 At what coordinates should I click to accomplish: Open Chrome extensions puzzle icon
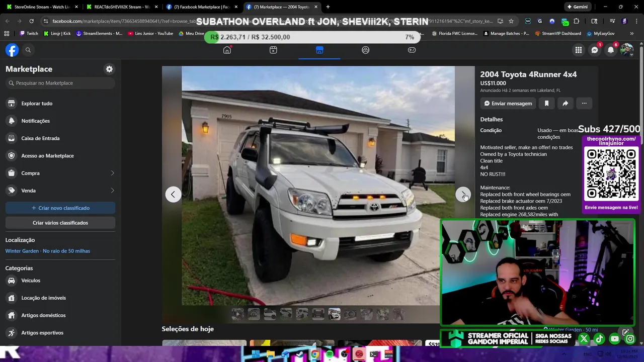pos(576,21)
